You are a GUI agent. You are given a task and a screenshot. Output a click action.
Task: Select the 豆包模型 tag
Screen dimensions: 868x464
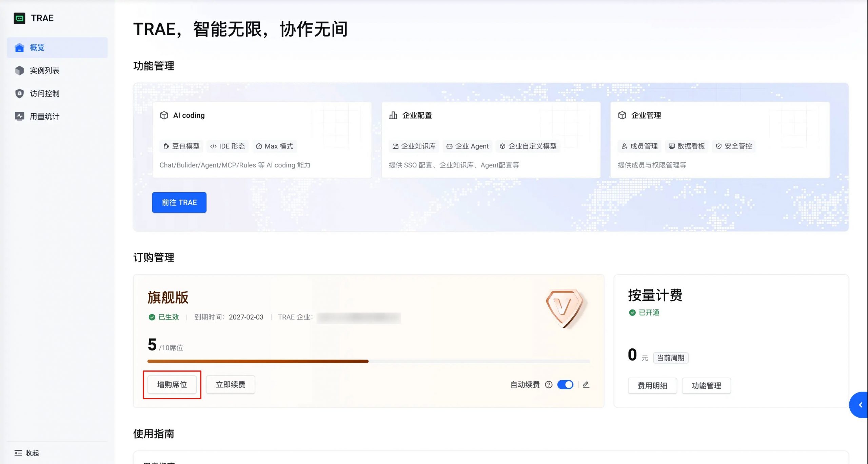181,146
